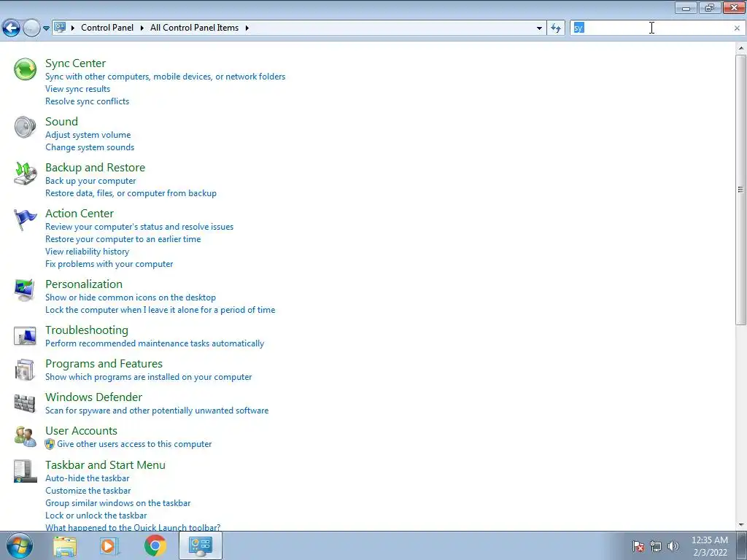This screenshot has width=747, height=560.
Task: Click the User Accounts icon
Action: (25, 437)
